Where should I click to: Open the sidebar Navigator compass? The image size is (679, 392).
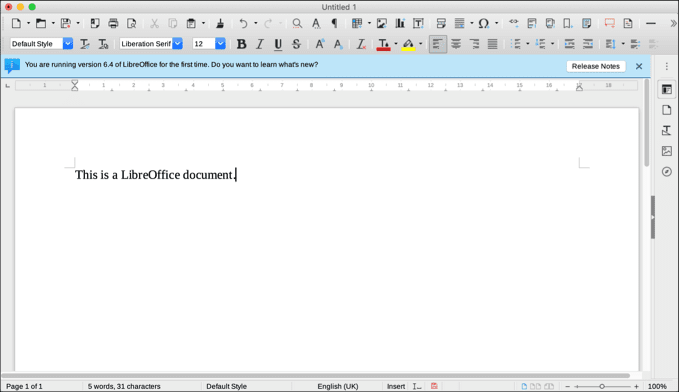click(667, 172)
